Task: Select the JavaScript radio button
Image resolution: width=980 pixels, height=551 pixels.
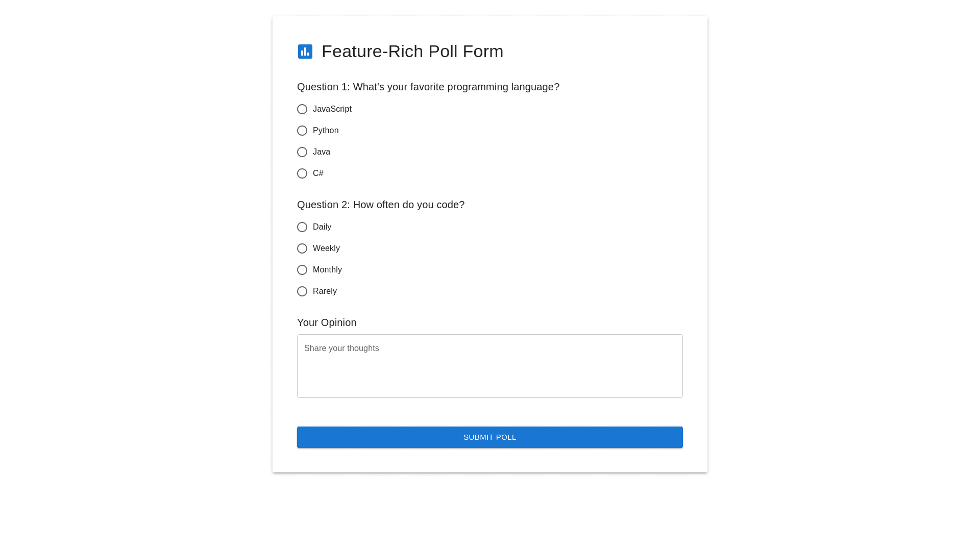Action: pos(302,109)
